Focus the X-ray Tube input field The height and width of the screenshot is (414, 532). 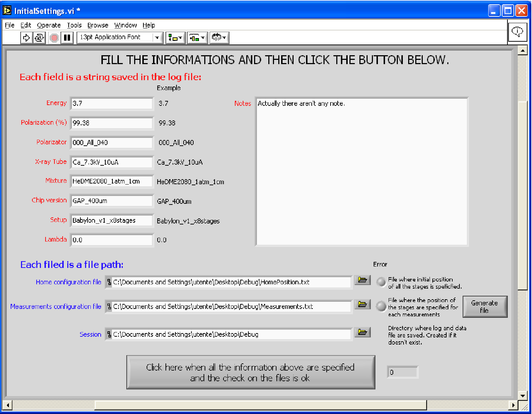pos(112,162)
